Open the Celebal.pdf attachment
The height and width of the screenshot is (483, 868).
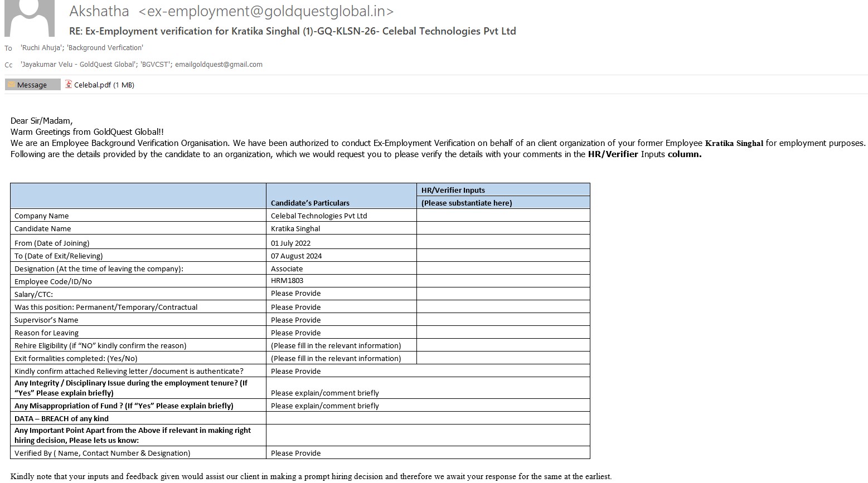pos(104,85)
